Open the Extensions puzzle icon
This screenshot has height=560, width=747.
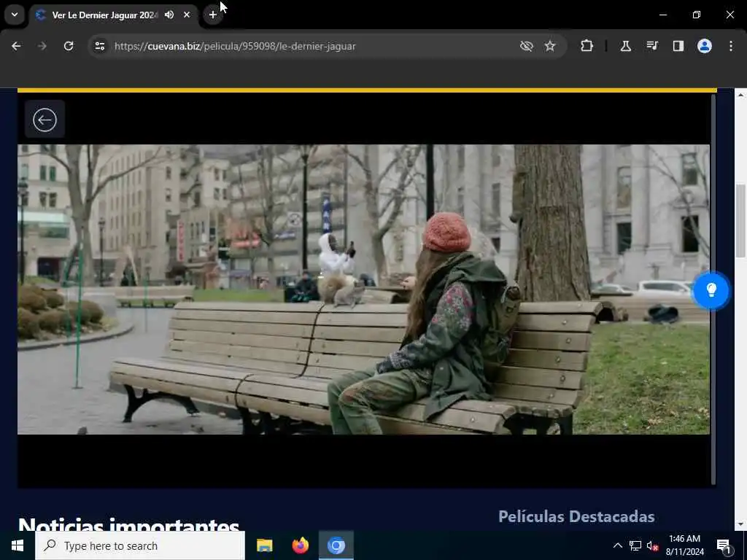click(587, 46)
